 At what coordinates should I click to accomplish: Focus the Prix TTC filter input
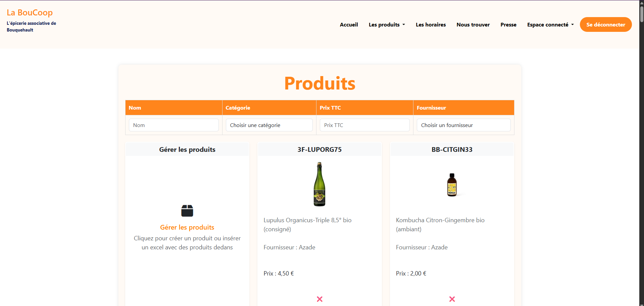point(364,125)
